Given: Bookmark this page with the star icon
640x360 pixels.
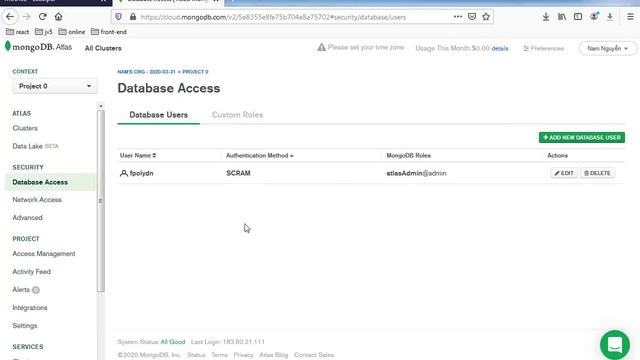Looking at the screenshot, I should tap(486, 17).
